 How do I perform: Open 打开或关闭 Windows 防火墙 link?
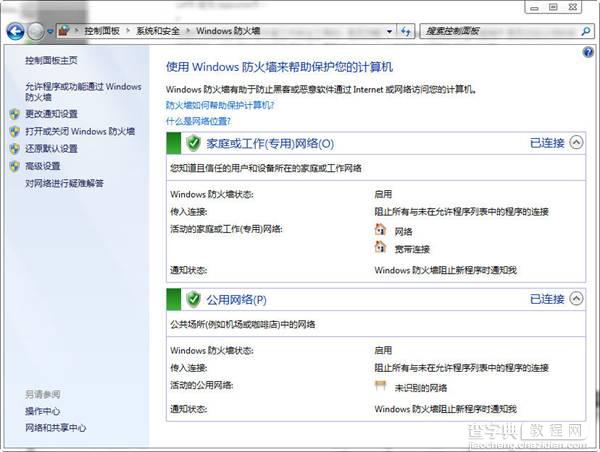pyautogui.click(x=80, y=132)
